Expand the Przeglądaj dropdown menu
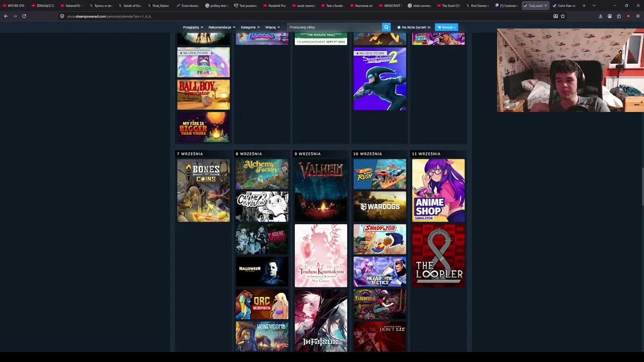Viewport: 644px width, 362px height. 192,27
